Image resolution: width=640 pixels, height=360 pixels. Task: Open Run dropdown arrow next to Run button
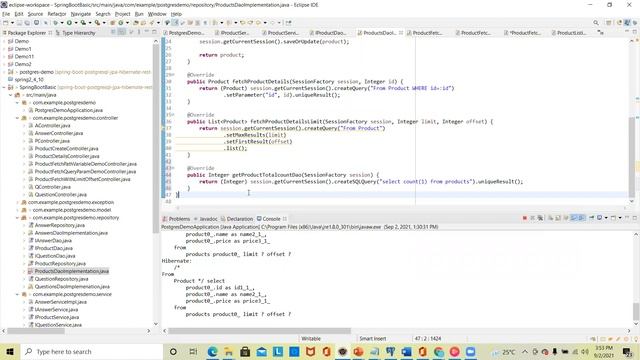pos(76,23)
